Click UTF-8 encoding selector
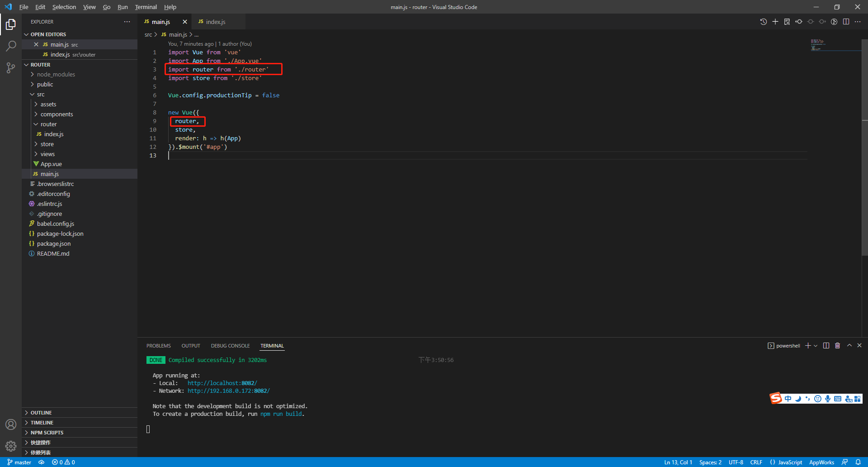Viewport: 868px width, 467px height. 736,462
